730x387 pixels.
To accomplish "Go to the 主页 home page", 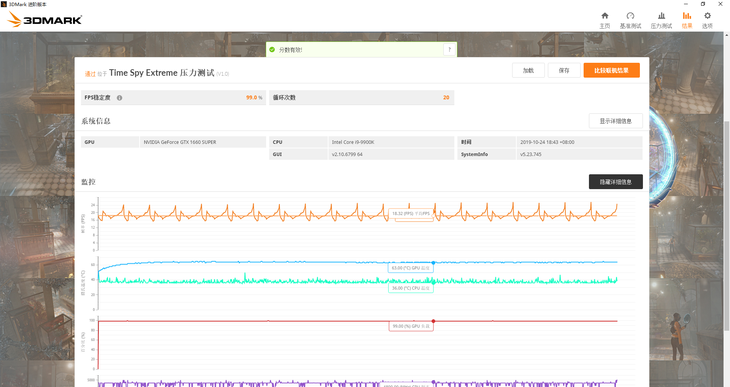I will tap(604, 20).
